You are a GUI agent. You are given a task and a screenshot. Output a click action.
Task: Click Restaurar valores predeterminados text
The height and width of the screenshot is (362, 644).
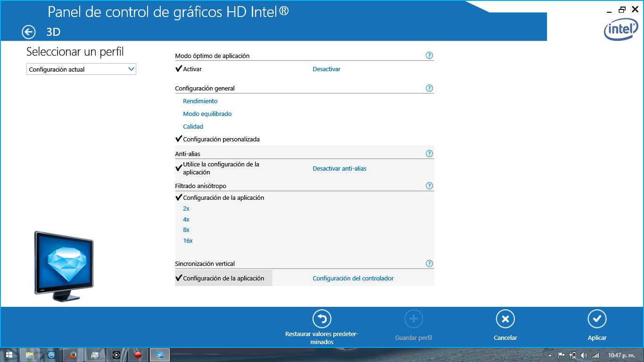(x=322, y=338)
